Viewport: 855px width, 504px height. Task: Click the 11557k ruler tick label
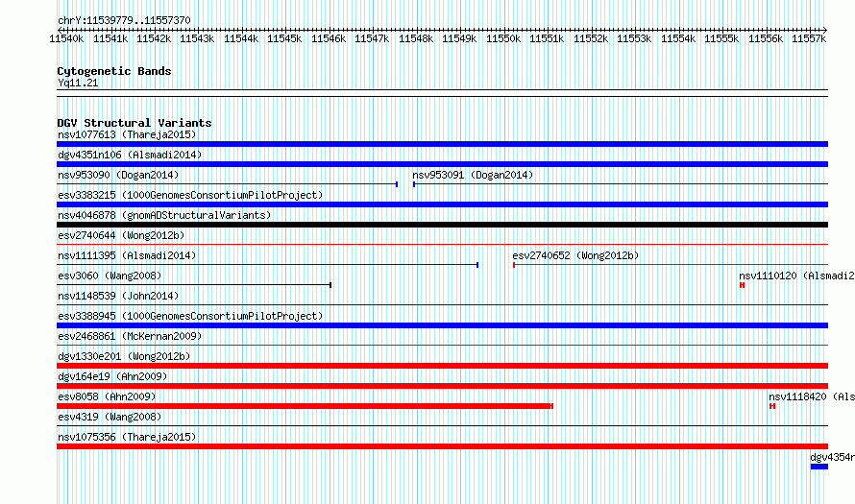tap(809, 38)
